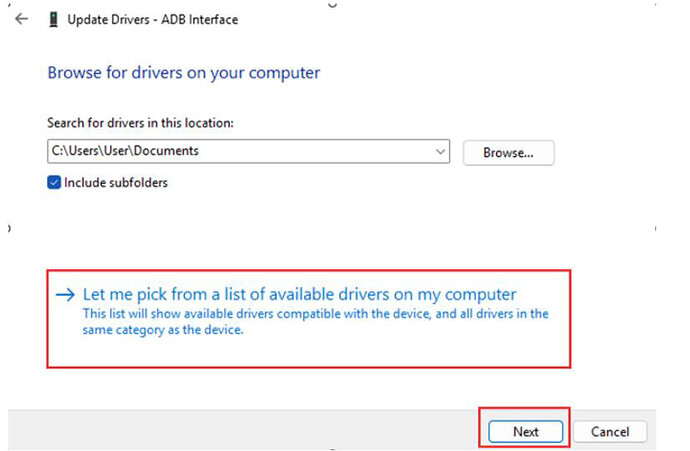
Task: Click the gray footer bar left of Next
Action: [242, 430]
